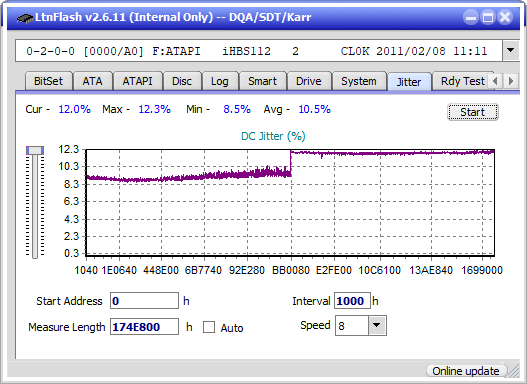
Task: Click the Online update button
Action: click(x=466, y=371)
